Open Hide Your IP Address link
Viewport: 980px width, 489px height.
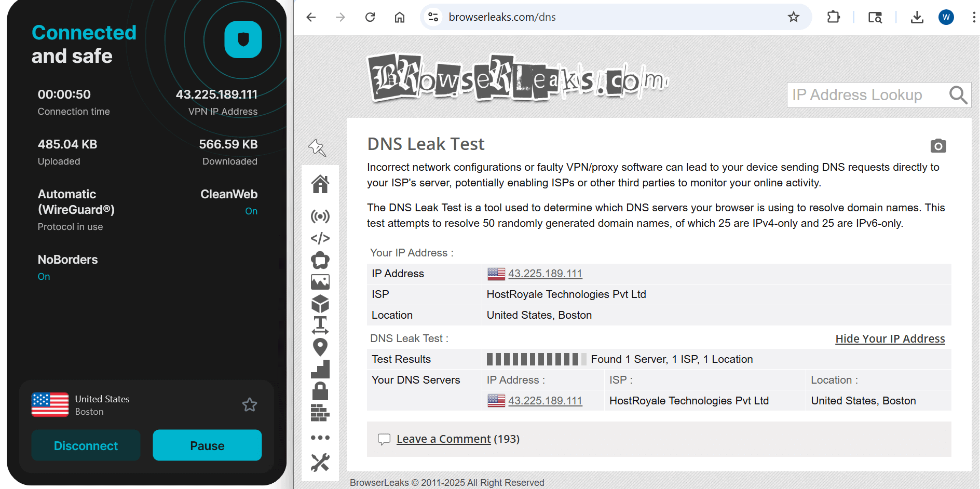[890, 338]
